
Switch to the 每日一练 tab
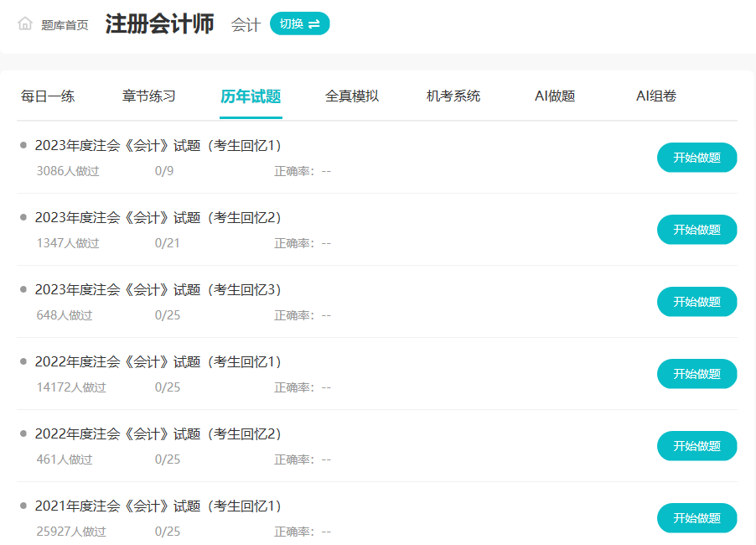(x=48, y=96)
